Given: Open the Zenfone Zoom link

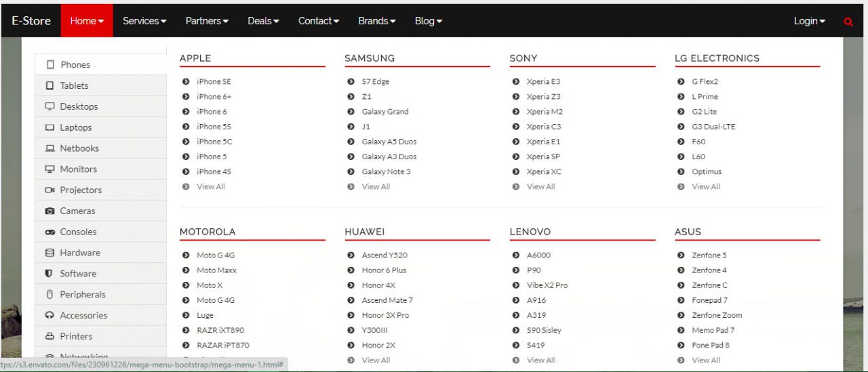Looking at the screenshot, I should [717, 315].
